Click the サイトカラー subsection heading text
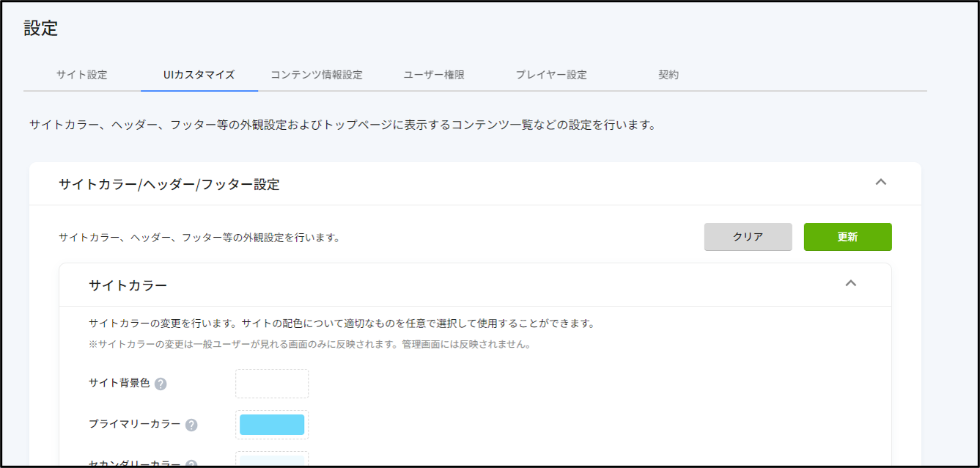This screenshot has width=980, height=468. click(x=128, y=285)
